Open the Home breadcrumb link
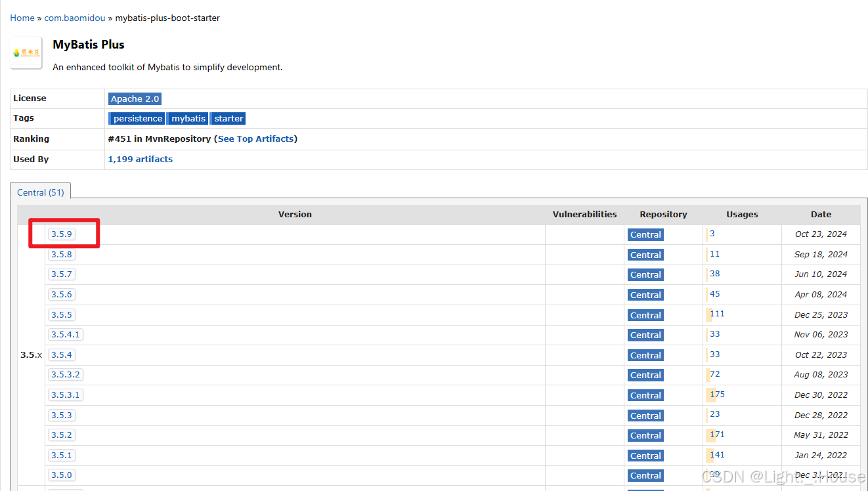The image size is (868, 491). click(22, 18)
